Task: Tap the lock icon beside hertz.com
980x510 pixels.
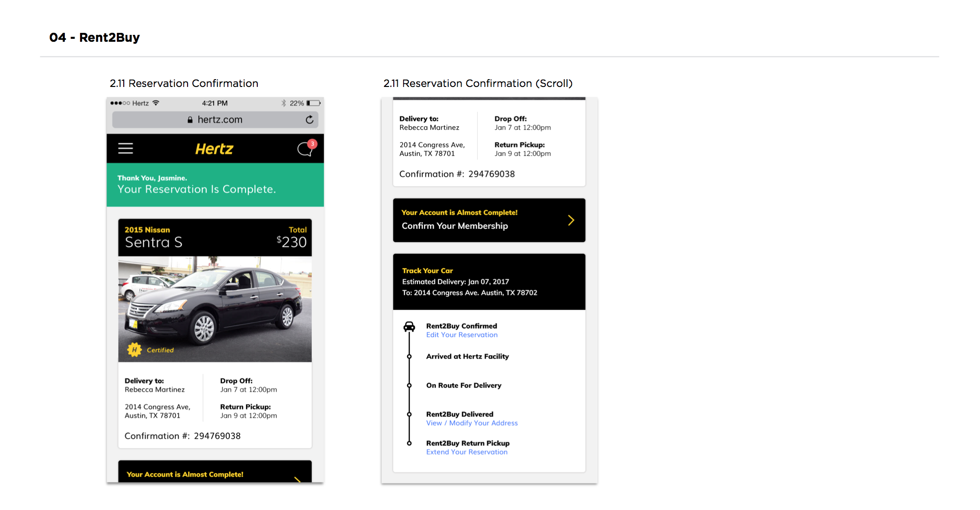Action: pos(190,119)
